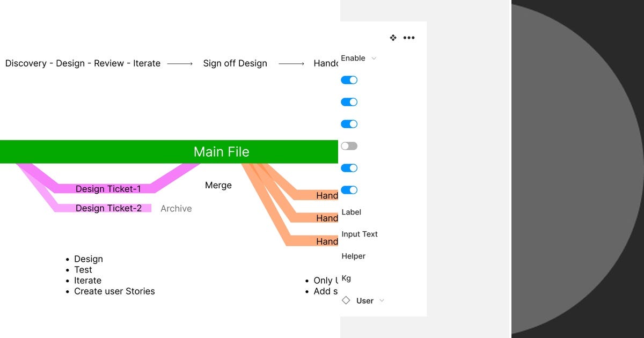Turn off the topmost blue toggle
644x338 pixels.
(x=349, y=79)
